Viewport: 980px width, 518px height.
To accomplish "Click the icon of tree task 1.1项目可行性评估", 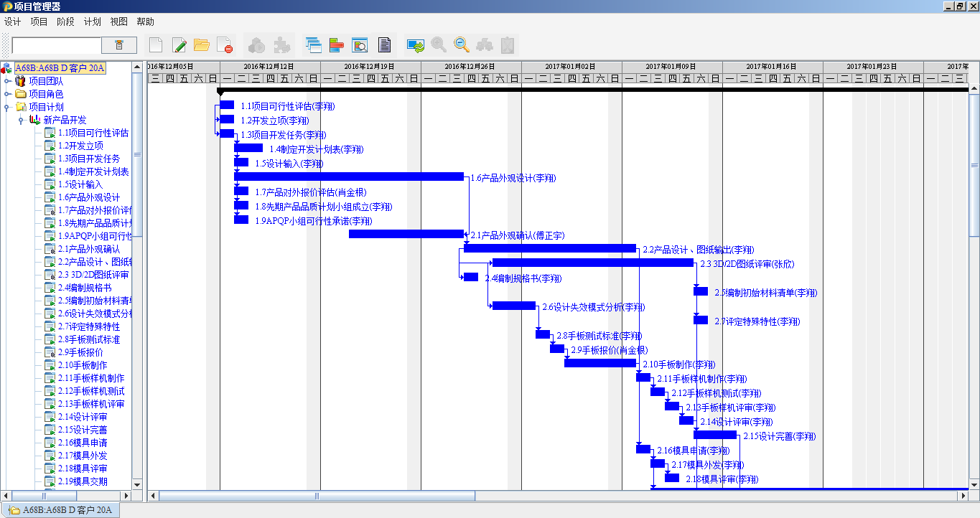I will tap(50, 133).
